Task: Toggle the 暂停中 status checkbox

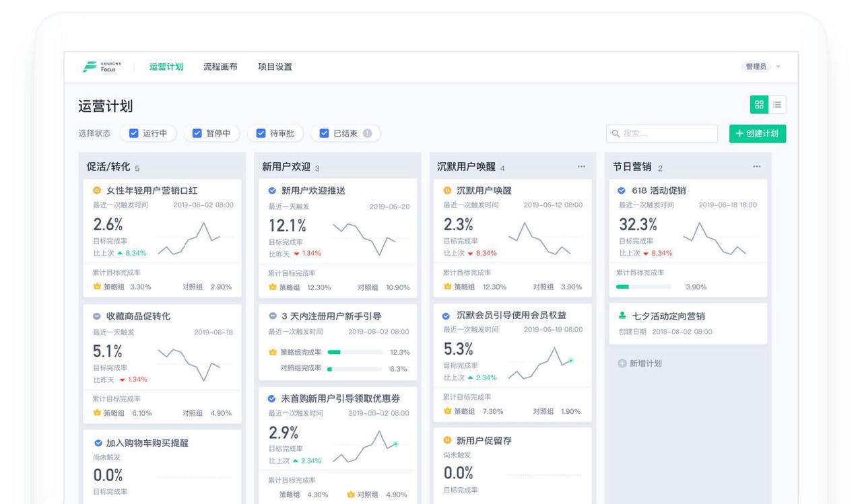Action: click(x=197, y=133)
